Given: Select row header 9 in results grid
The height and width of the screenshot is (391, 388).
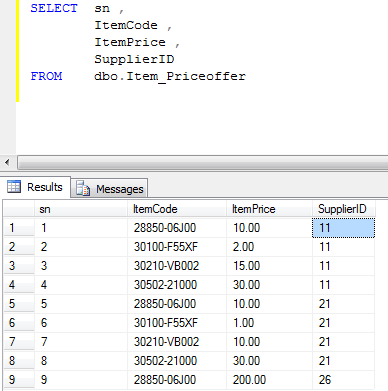Looking at the screenshot, I should (x=19, y=380).
